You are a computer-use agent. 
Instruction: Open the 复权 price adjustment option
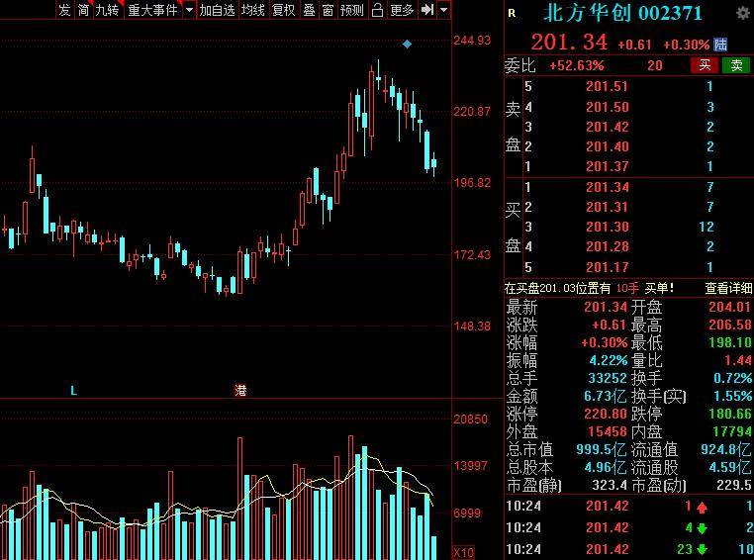click(283, 10)
